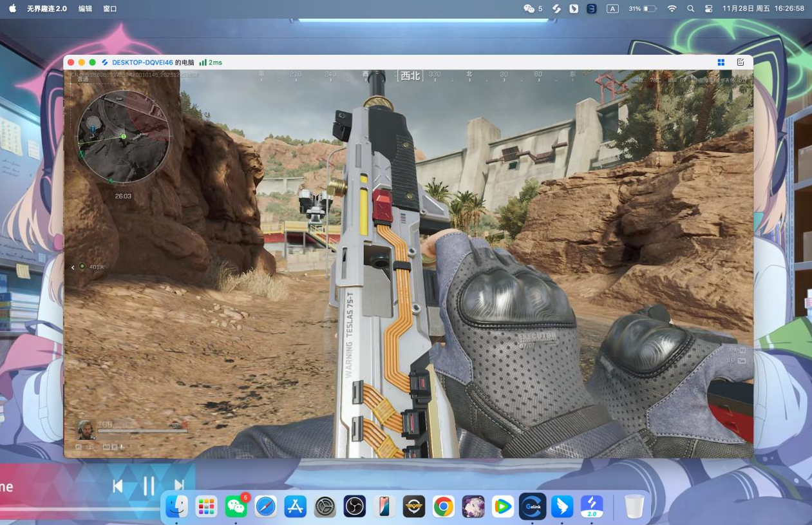Open the 窗口 menu
Image resolution: width=812 pixels, height=525 pixels.
tap(110, 8)
